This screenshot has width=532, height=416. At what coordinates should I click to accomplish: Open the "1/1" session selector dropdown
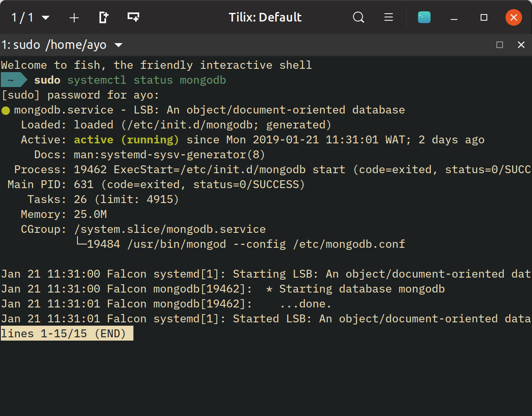pyautogui.click(x=29, y=17)
